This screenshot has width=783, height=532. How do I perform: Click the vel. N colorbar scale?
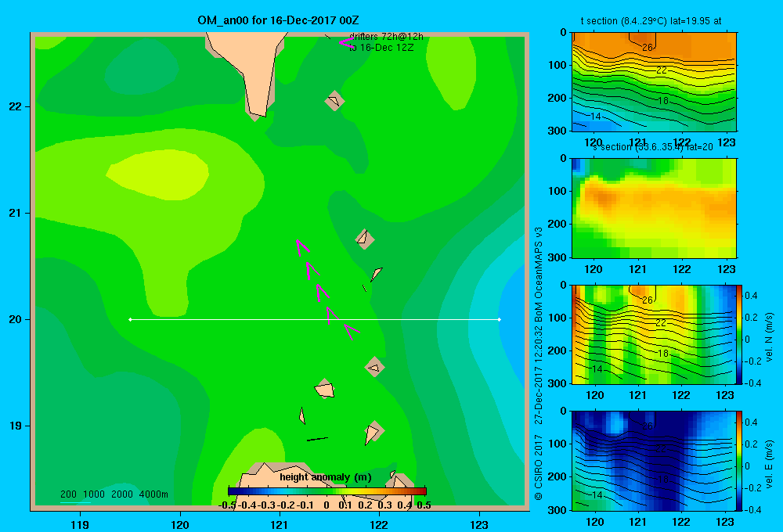[740, 334]
